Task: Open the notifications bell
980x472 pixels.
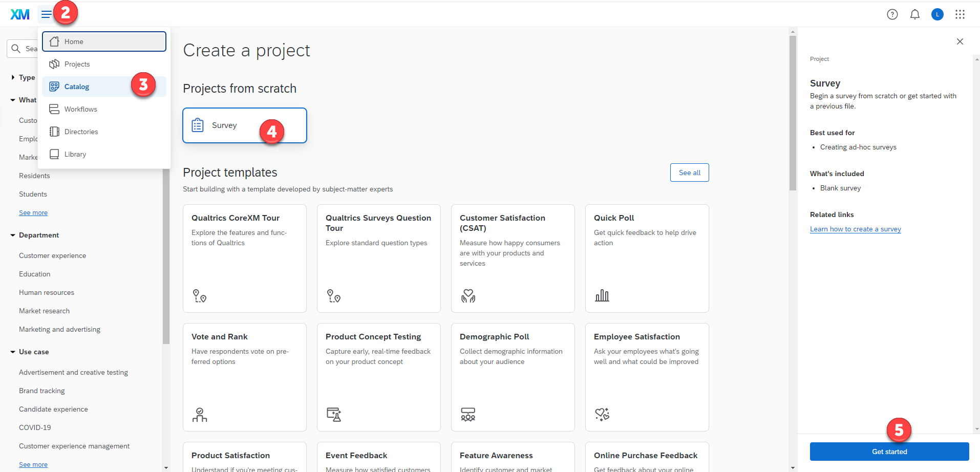Action: pyautogui.click(x=915, y=14)
